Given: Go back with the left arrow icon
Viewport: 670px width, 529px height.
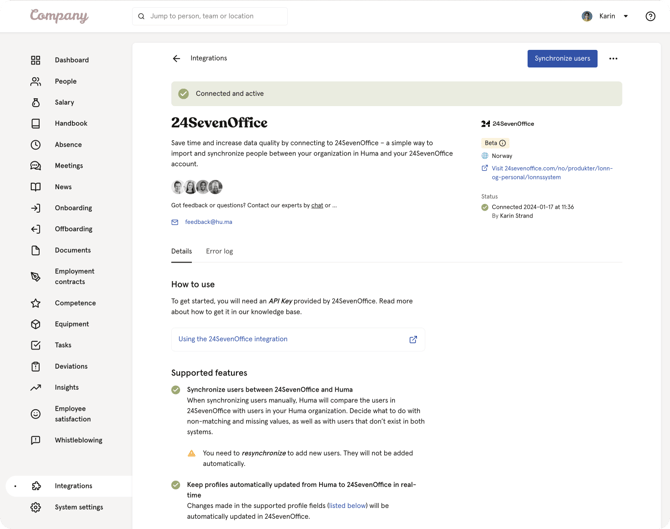Looking at the screenshot, I should click(x=176, y=59).
